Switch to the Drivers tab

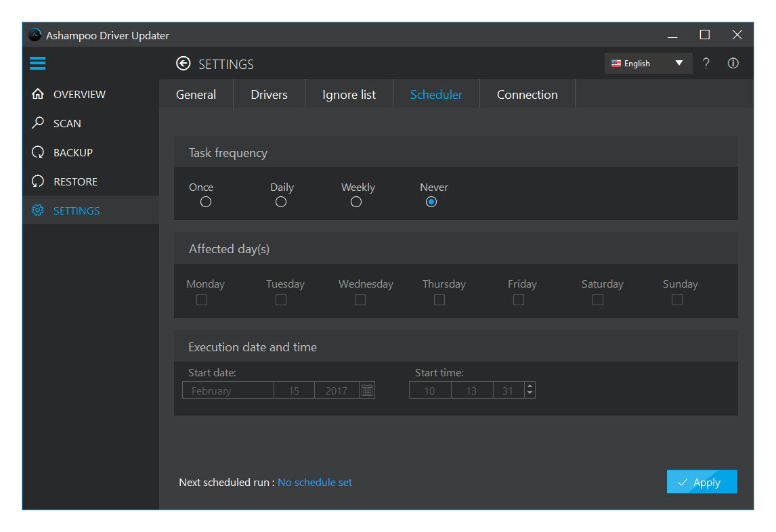(269, 94)
